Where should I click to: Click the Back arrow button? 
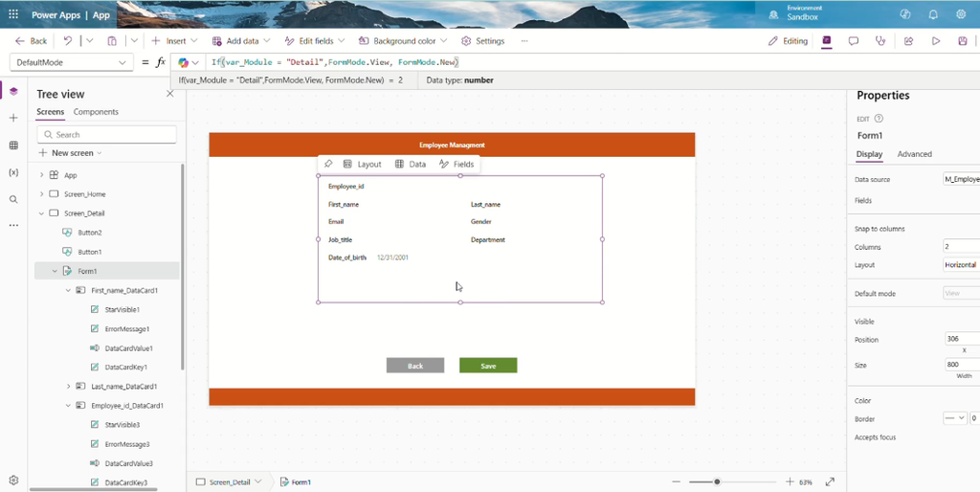[x=32, y=40]
